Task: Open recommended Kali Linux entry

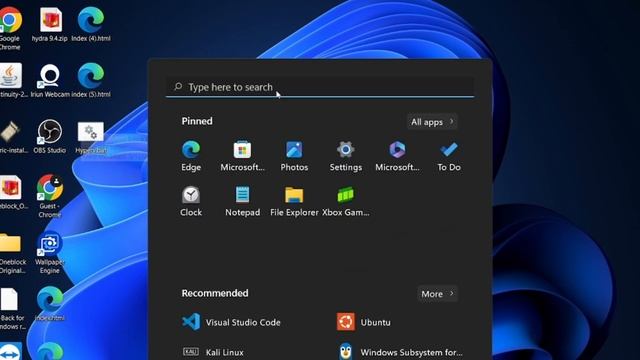Action: tap(213, 352)
